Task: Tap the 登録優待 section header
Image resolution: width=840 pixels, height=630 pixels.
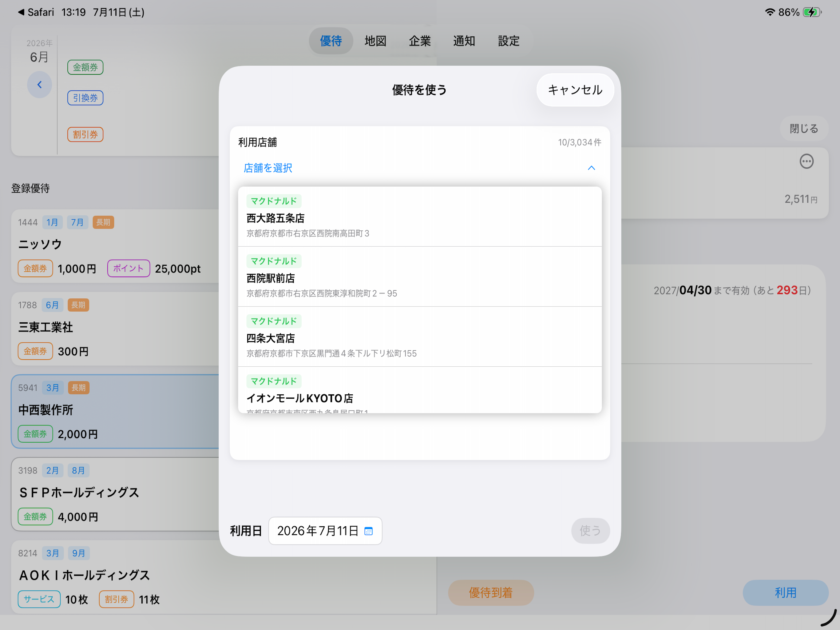Action: [x=30, y=189]
